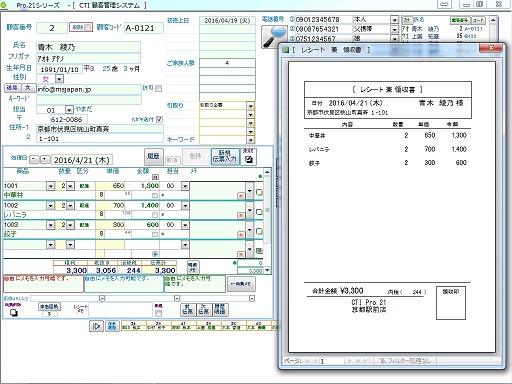Toggle the 許可 checkbox beside the email

(x=159, y=89)
